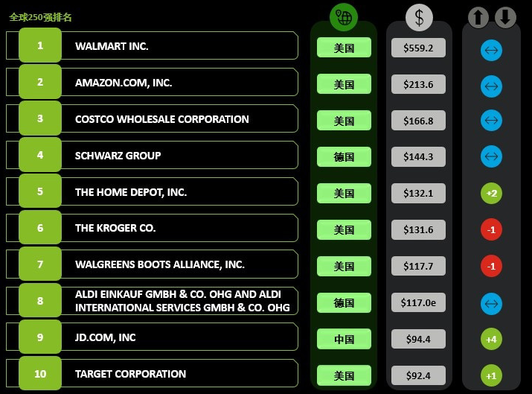This screenshot has height=394, width=532.
Task: Select rank 1 green number tile
Action: pos(40,45)
